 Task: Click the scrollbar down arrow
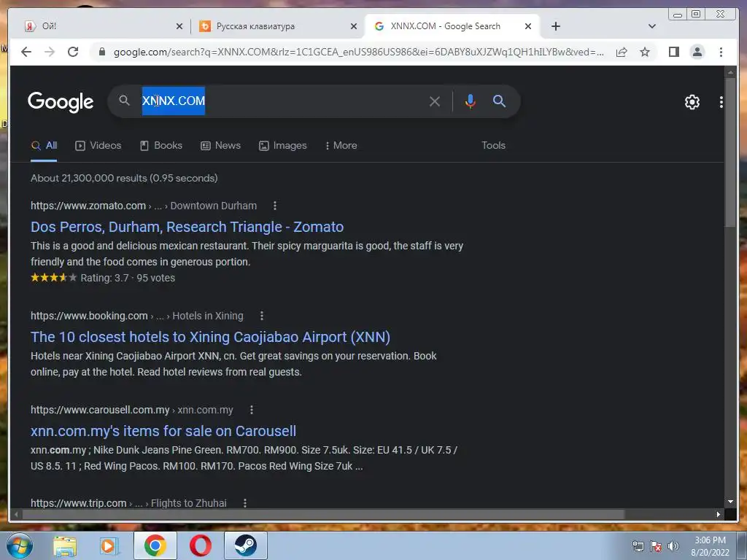point(730,502)
